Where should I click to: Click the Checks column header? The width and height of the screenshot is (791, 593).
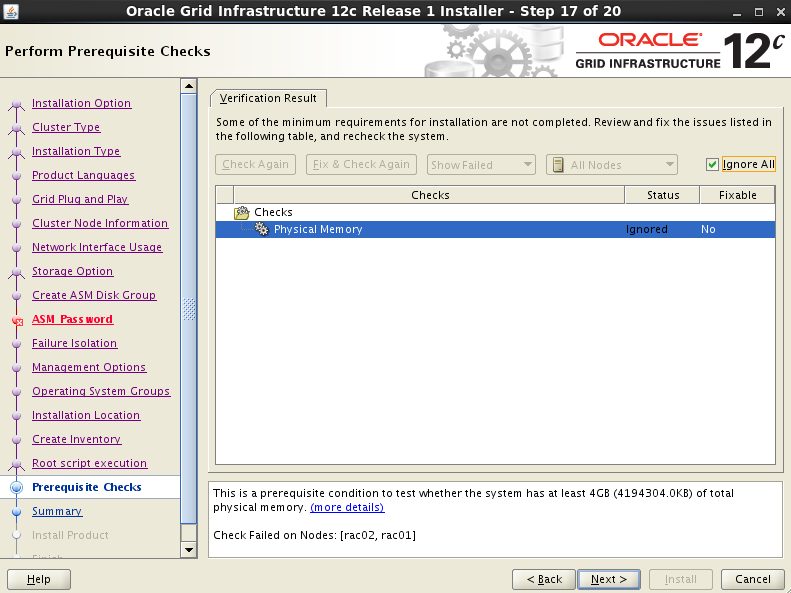click(429, 195)
